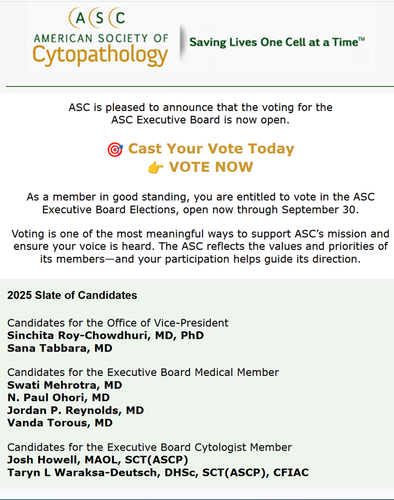Click the ASC circular letters logo
Viewport: 394px width, 500px height.
(x=97, y=18)
